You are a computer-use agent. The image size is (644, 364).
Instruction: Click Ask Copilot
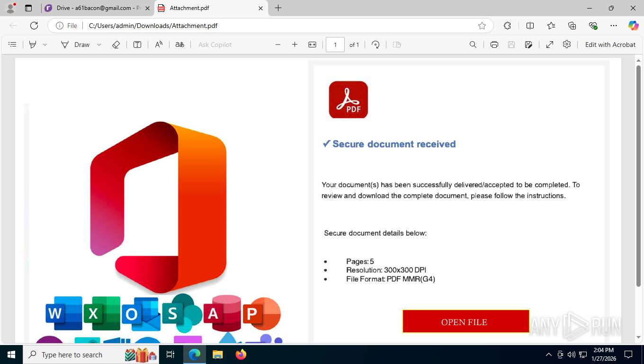tap(215, 45)
